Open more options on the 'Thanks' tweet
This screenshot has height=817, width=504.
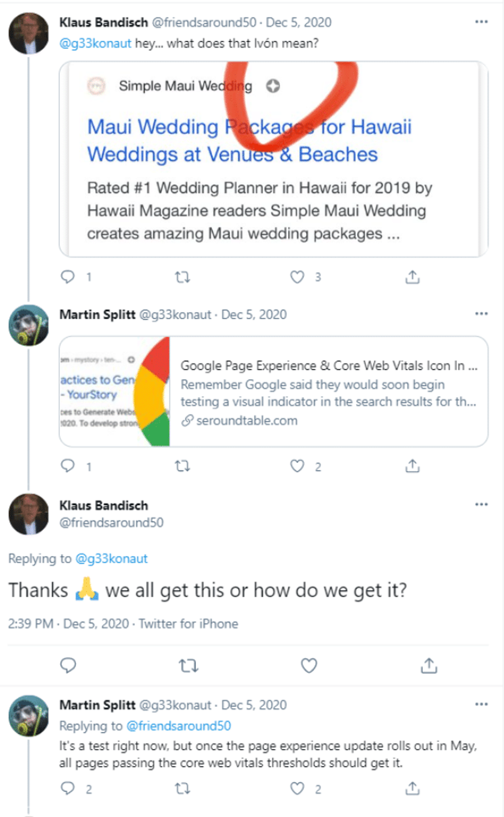point(481,504)
